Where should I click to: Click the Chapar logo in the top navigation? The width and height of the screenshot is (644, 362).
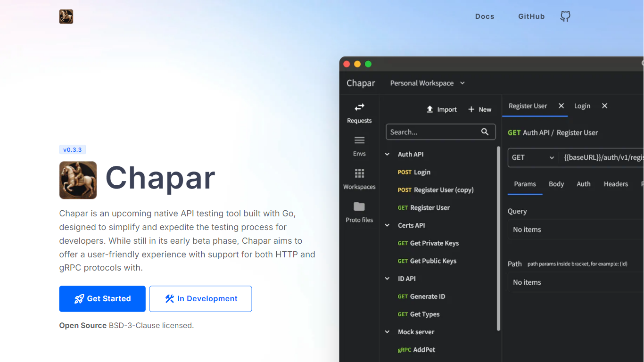[x=66, y=16]
